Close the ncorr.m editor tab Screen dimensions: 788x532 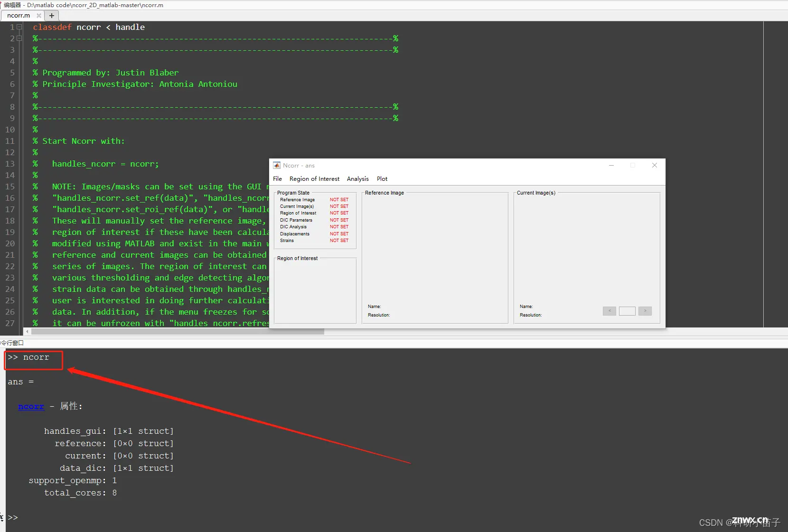click(x=39, y=16)
